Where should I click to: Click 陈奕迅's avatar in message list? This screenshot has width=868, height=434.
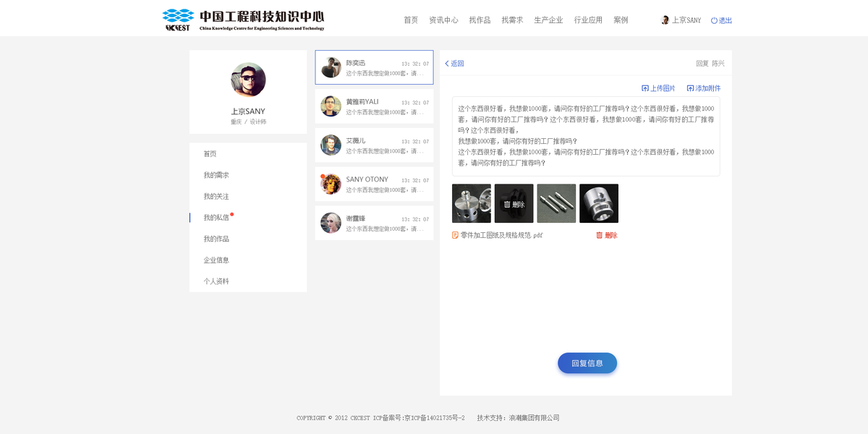click(x=331, y=67)
